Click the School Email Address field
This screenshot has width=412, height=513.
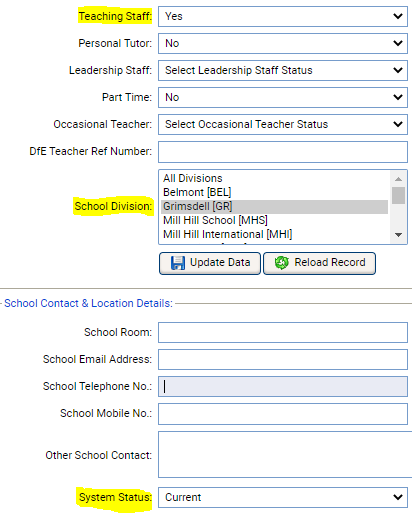pyautogui.click(x=283, y=359)
